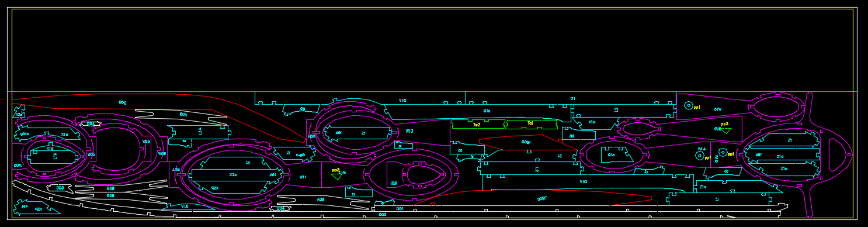Click the 49P label at bottom left
Viewport: 868px width, 227px height.
click(25, 207)
